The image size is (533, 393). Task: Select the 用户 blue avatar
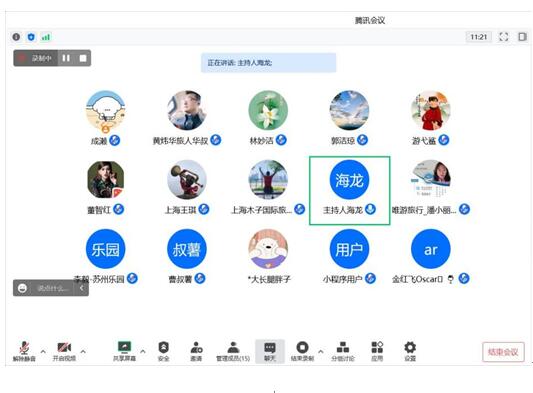pos(349,249)
